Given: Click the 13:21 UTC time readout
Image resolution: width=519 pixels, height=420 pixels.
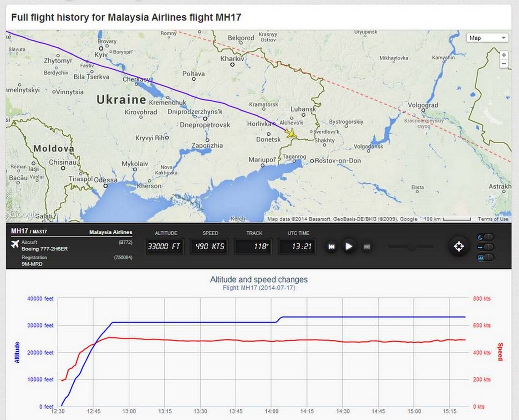Looking at the screenshot, I should click(297, 246).
